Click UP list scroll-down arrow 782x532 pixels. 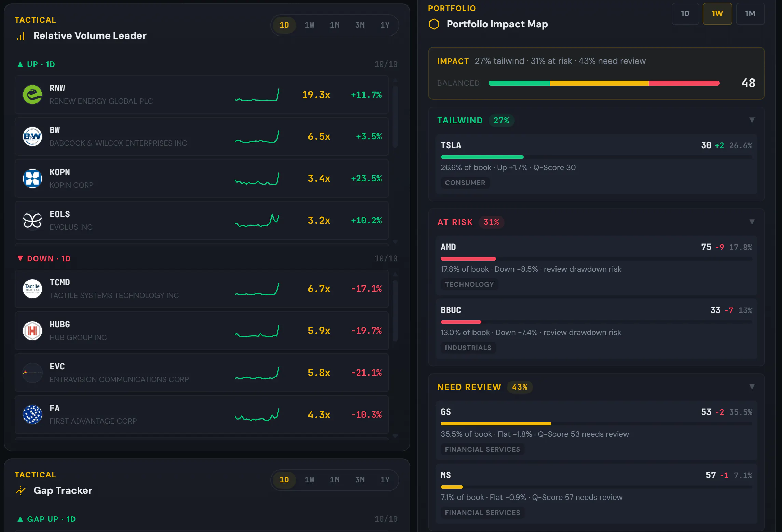395,242
